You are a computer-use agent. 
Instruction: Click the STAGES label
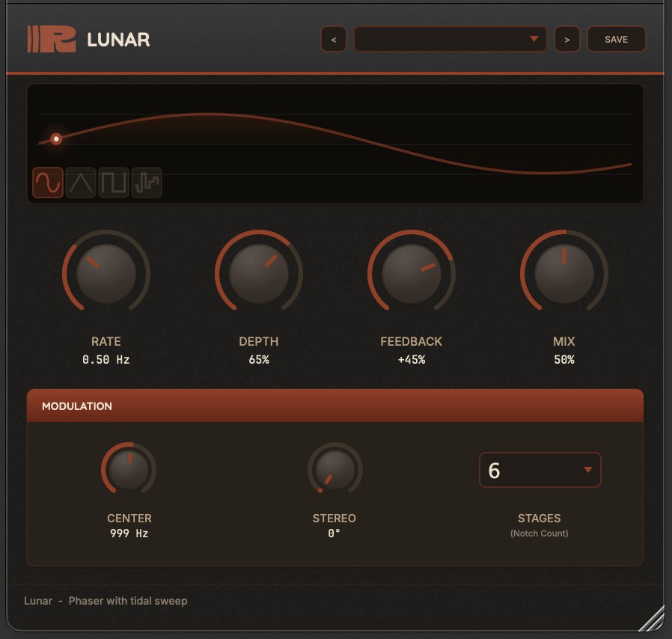[540, 519]
